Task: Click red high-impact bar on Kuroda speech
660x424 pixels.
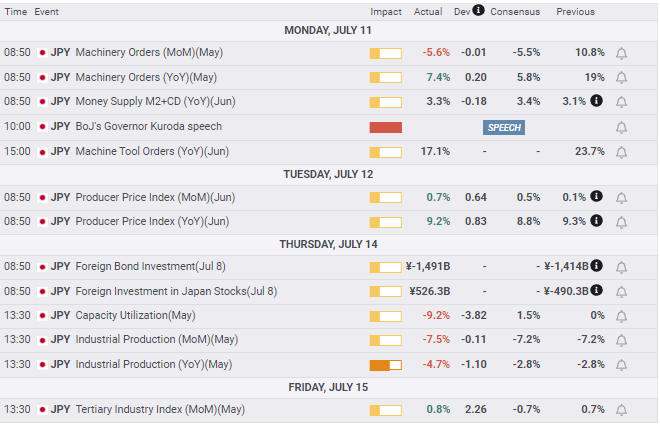Action: (x=386, y=128)
